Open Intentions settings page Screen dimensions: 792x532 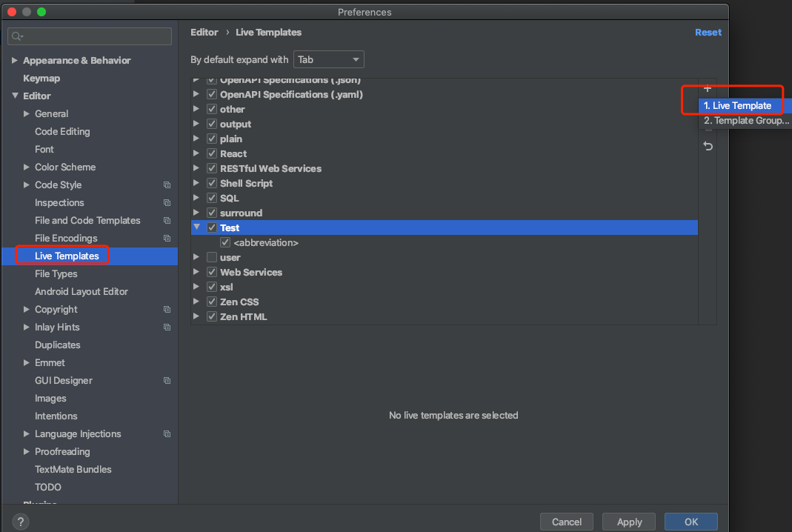[56, 416]
